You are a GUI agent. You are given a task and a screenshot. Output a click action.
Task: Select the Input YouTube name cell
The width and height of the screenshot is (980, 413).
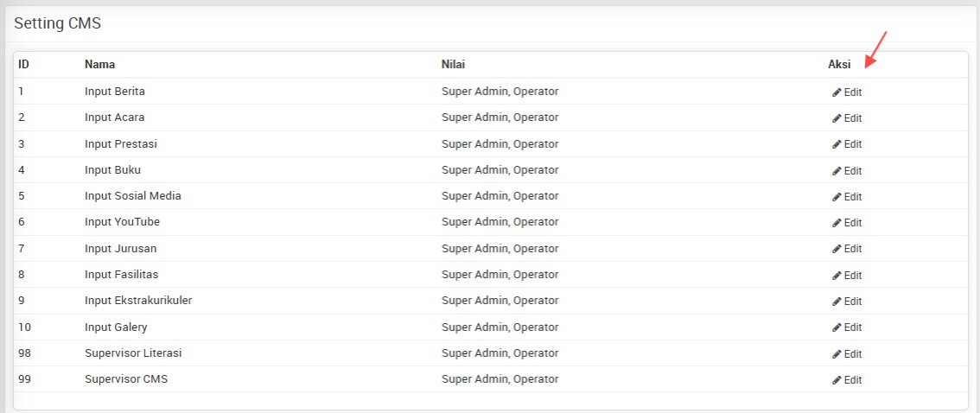coord(123,222)
